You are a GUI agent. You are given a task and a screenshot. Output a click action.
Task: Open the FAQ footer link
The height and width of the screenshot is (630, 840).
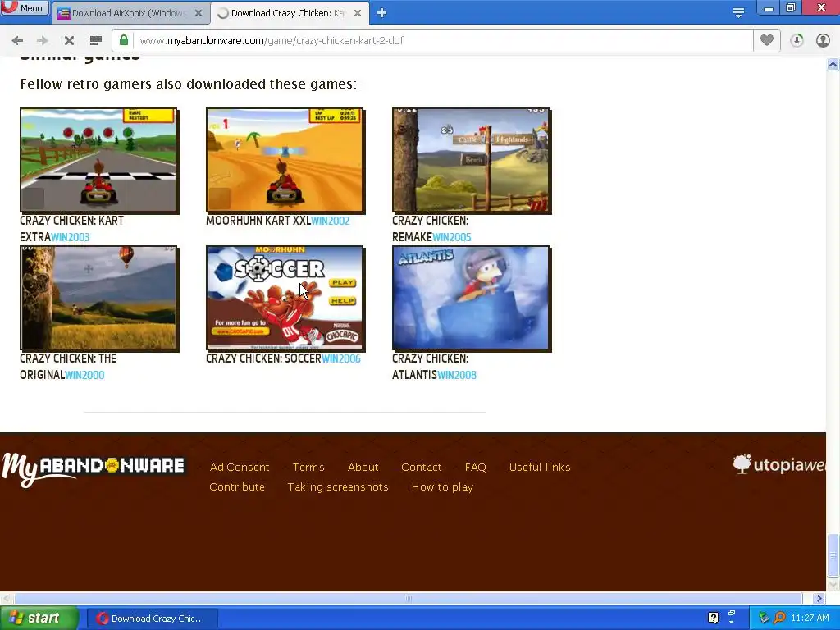(x=475, y=467)
